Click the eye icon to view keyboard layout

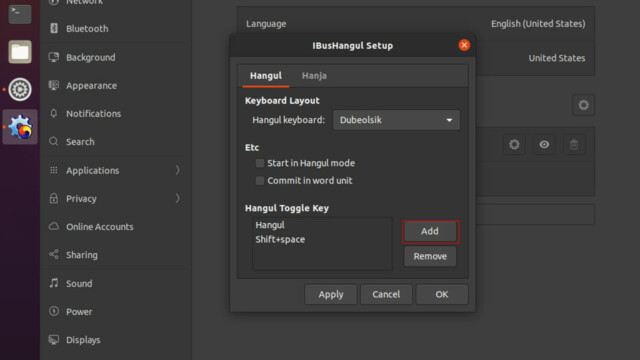click(544, 144)
